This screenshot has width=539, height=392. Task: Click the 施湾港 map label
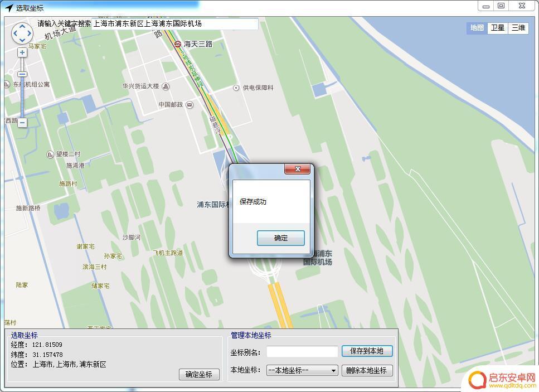pos(75,166)
